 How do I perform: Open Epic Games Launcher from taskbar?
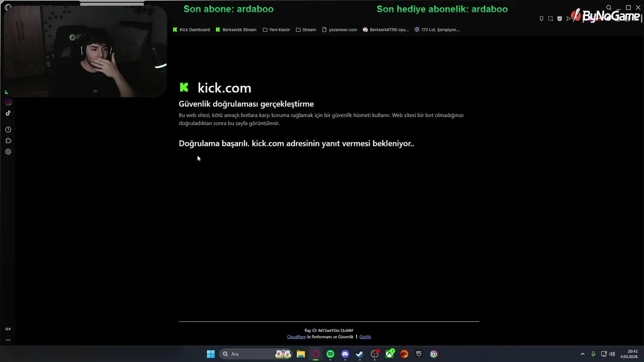pos(419,354)
